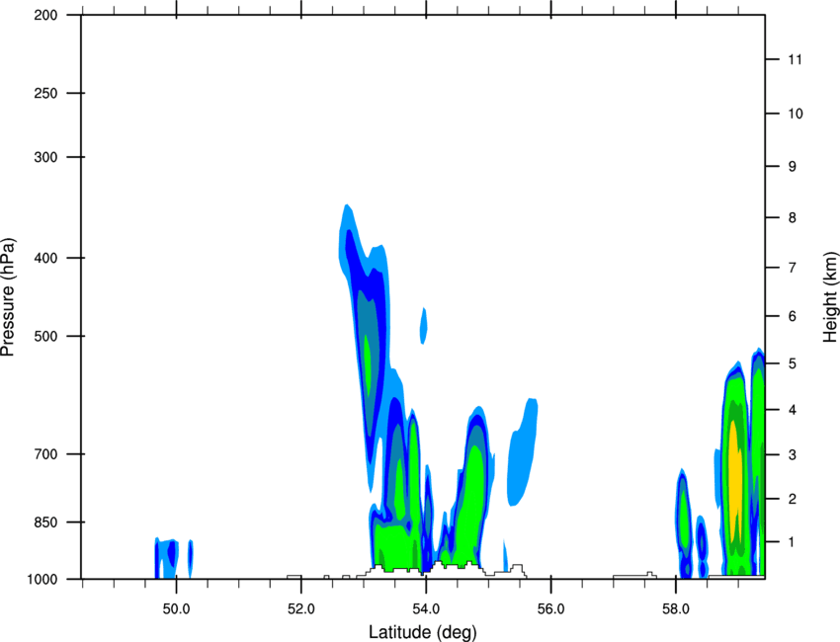Click the 10 km height label
Screen dimensions: 840x642
[x=796, y=114]
